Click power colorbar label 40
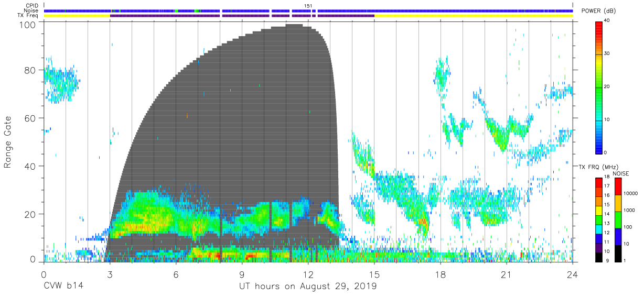 [607, 21]
